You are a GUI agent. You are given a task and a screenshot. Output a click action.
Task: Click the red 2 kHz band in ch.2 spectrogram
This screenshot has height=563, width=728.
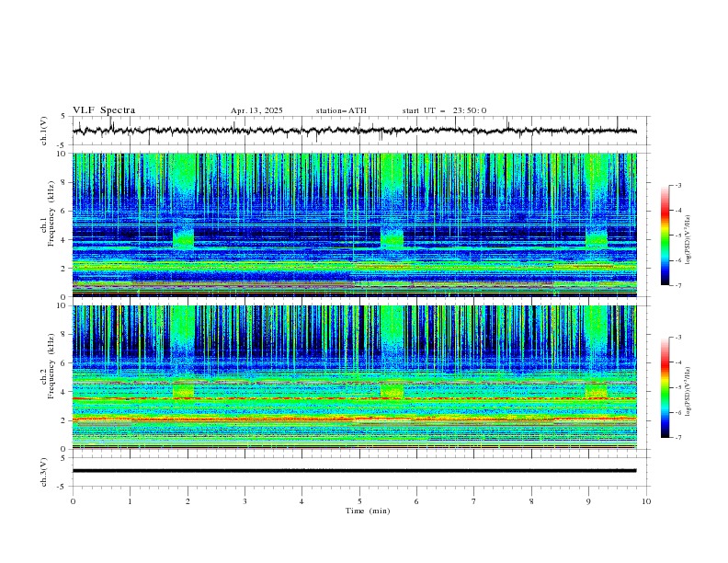click(354, 419)
